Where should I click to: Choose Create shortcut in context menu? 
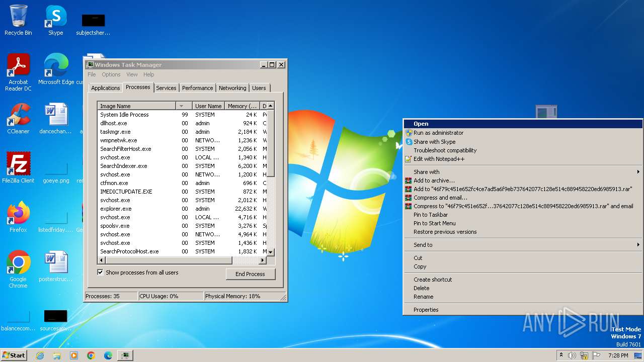coord(523,280)
